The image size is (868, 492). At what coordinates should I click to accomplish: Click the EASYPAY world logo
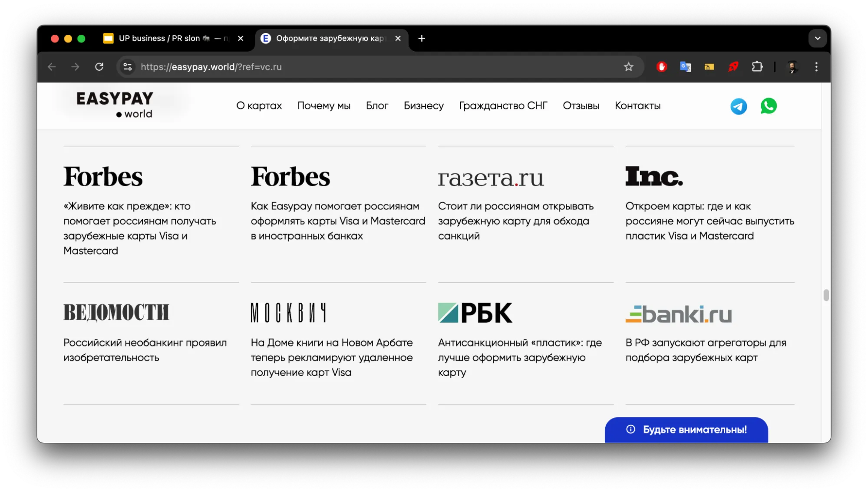(x=115, y=105)
